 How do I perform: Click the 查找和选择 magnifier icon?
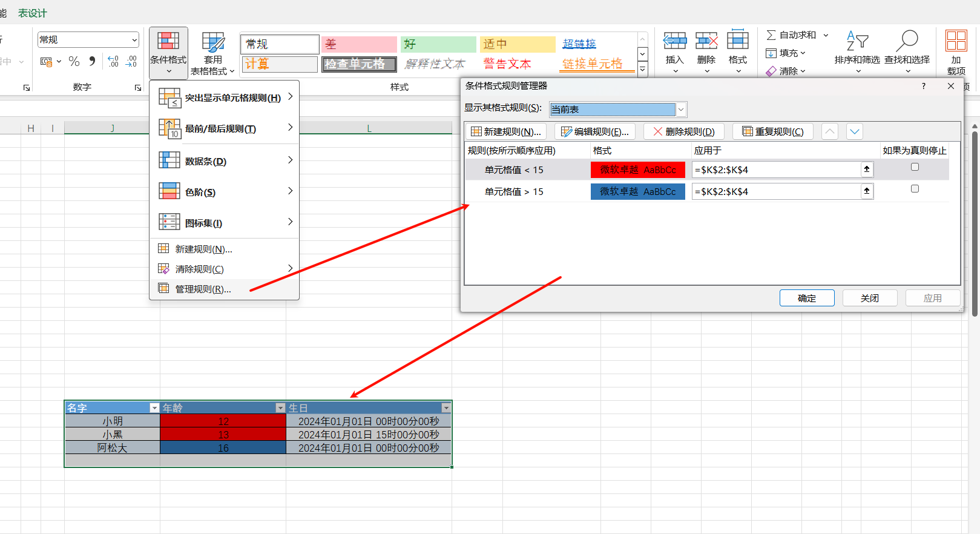coord(907,42)
